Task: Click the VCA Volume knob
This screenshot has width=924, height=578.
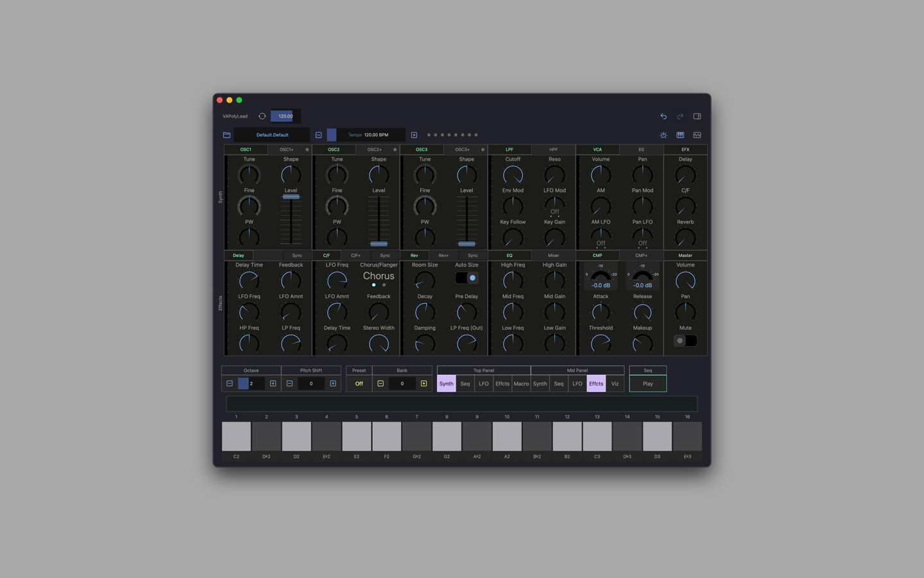Action: [x=601, y=175]
